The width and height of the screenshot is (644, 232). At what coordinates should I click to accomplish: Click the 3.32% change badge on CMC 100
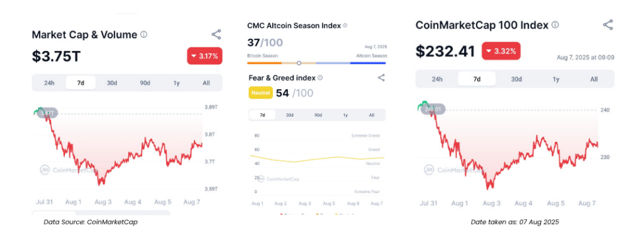pos(501,51)
